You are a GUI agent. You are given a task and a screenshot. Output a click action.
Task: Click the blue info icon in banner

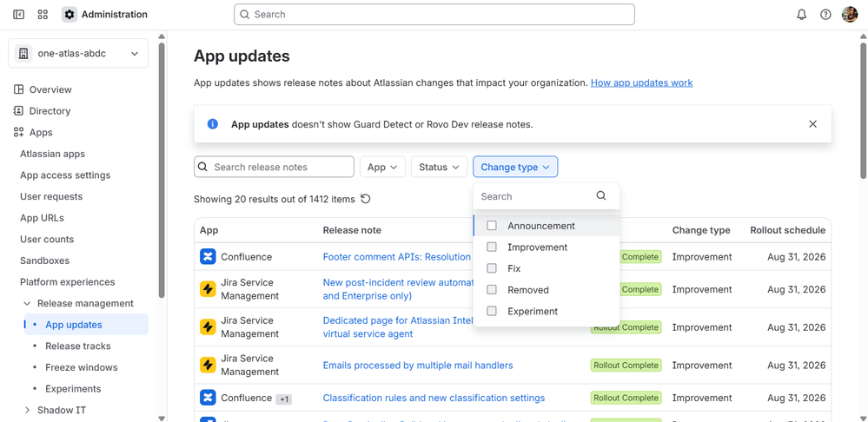coord(213,124)
